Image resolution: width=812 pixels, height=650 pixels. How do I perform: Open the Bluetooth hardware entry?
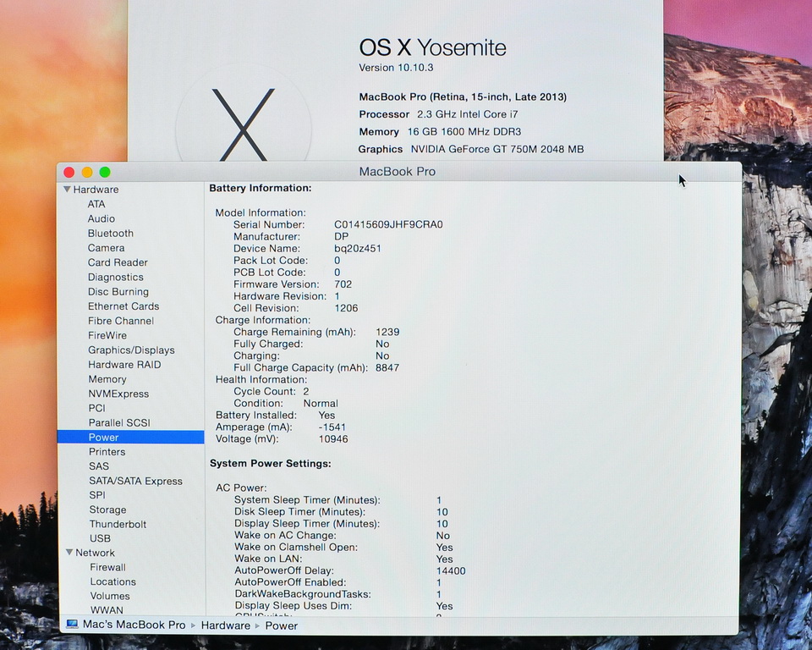click(110, 234)
